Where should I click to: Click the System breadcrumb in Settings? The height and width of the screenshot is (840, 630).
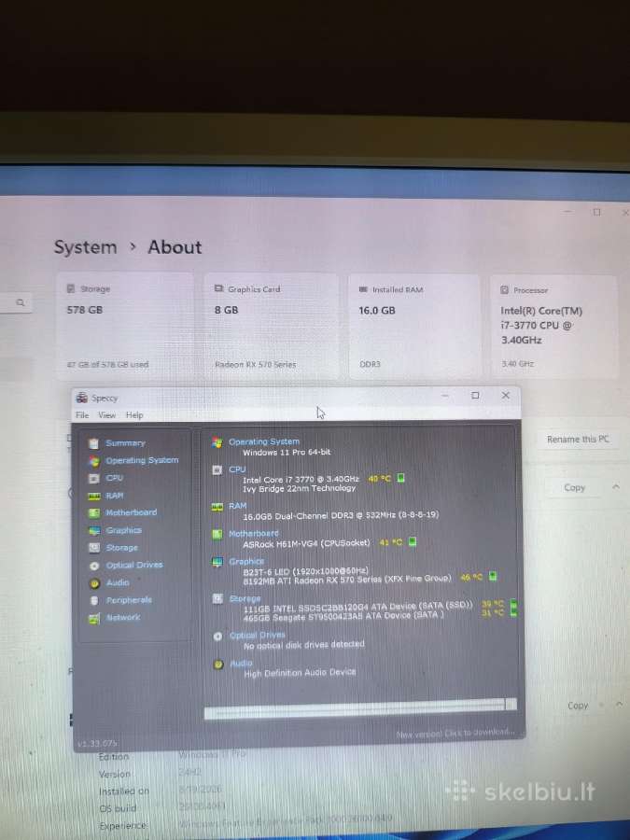85,247
